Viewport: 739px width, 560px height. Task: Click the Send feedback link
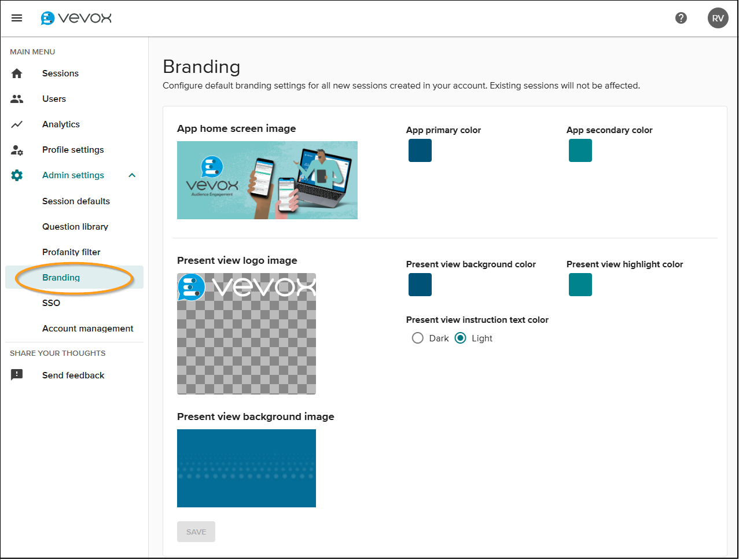(73, 375)
